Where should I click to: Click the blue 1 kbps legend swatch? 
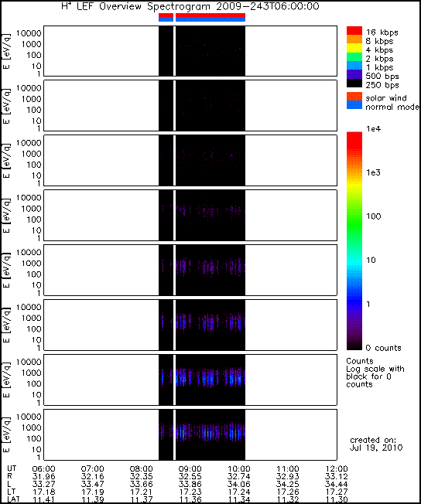click(354, 65)
